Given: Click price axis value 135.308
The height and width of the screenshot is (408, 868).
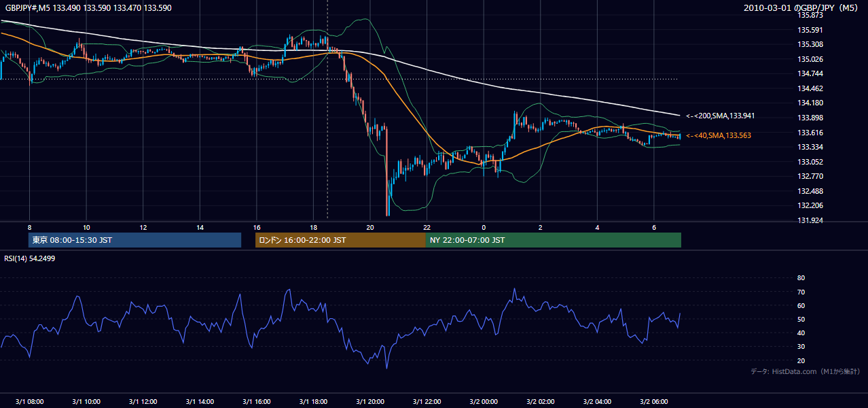Looking at the screenshot, I should [x=810, y=44].
